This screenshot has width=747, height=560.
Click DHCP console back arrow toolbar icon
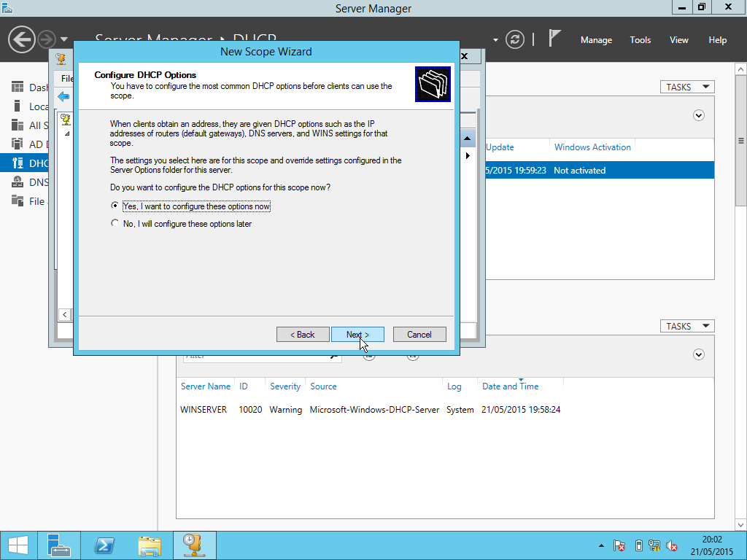click(x=63, y=97)
